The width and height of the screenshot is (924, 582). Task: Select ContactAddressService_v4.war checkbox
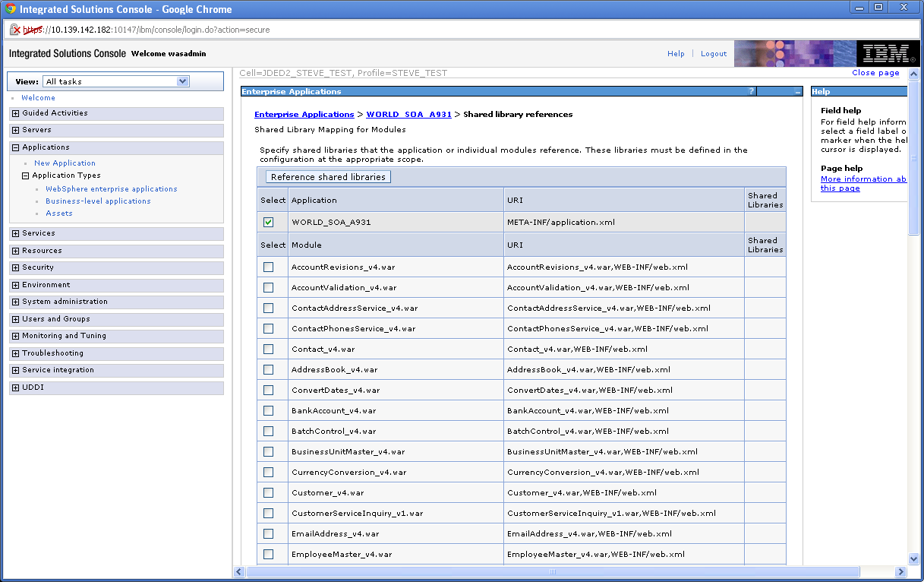(268, 308)
